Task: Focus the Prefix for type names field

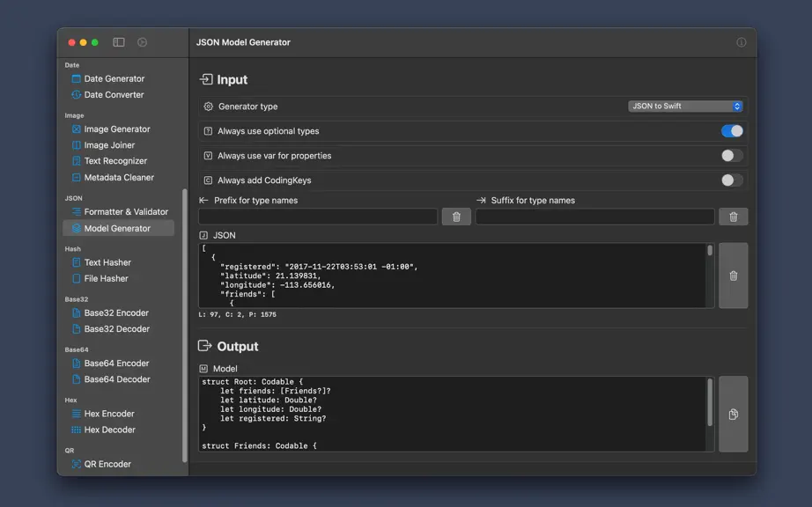Action: pos(318,217)
